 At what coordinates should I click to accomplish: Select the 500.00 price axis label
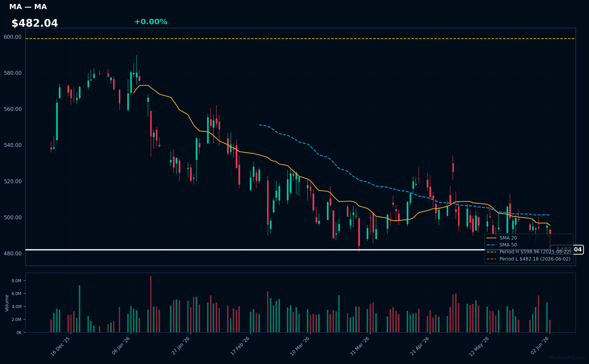point(13,218)
